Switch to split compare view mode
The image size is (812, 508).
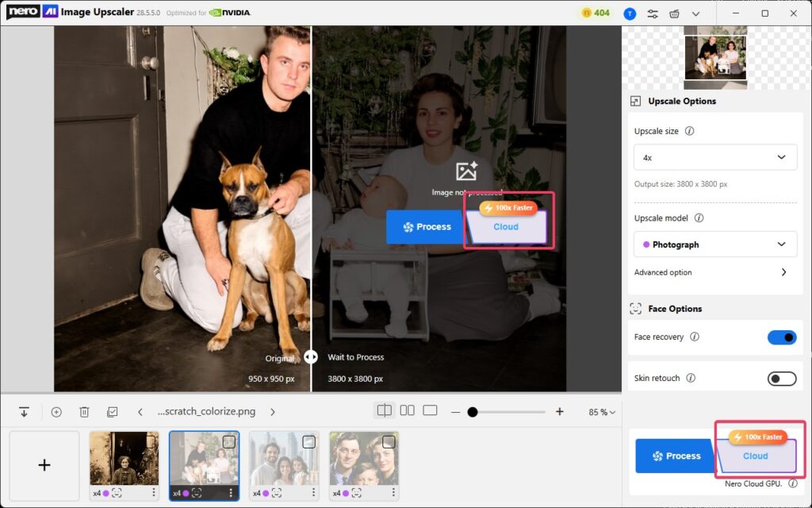[x=384, y=411]
